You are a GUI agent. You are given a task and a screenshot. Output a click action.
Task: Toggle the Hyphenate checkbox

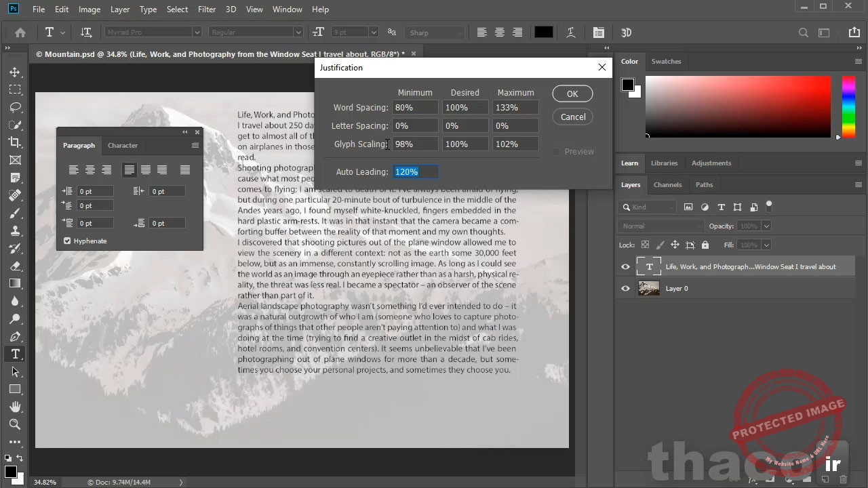click(67, 241)
